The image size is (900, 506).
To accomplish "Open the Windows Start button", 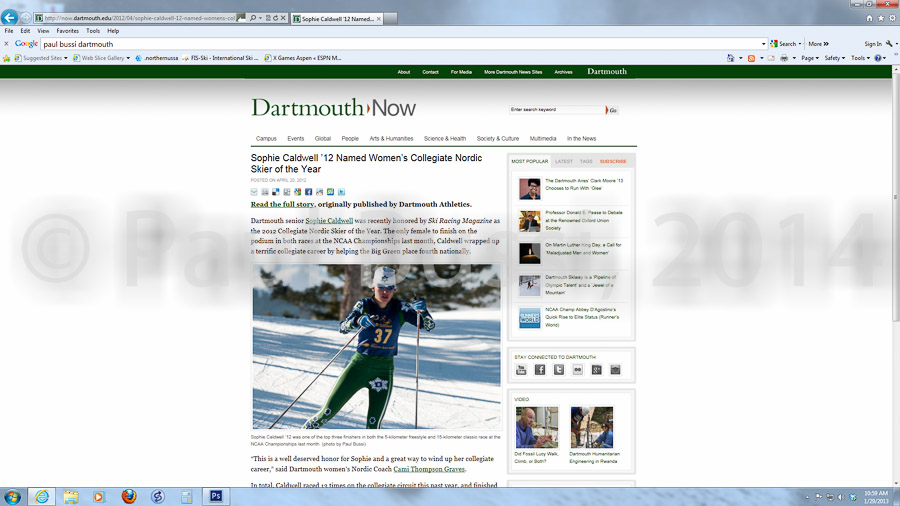I will [12, 497].
